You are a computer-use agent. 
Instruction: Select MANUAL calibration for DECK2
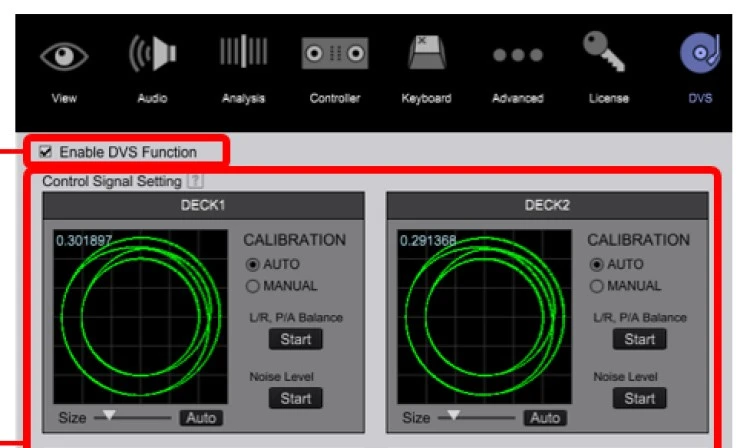coord(596,285)
